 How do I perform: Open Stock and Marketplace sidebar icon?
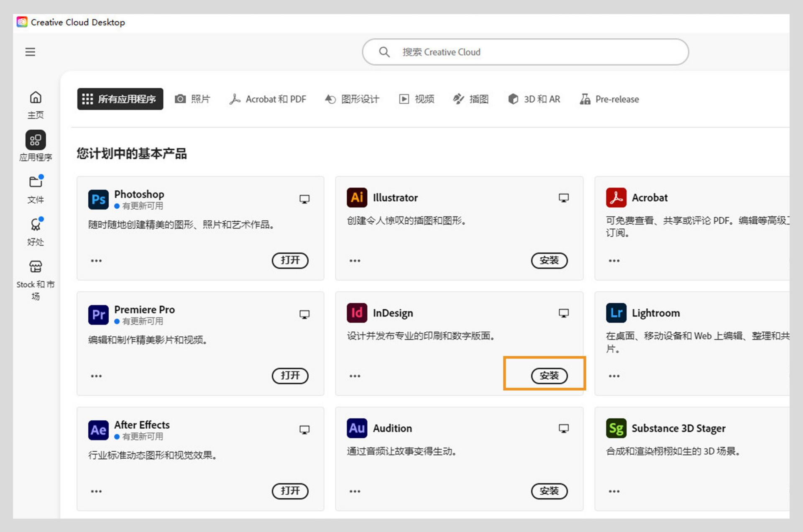36,267
